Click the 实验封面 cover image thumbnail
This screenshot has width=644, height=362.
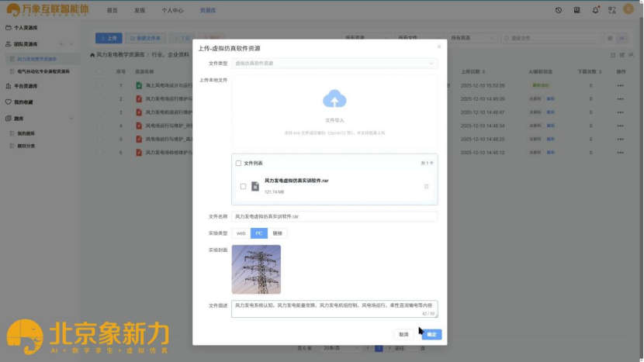256,269
